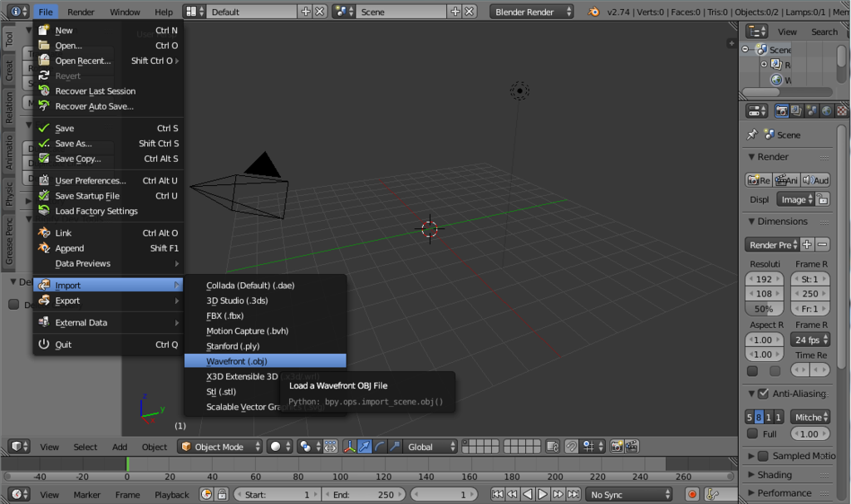Toggle manipulate center points button
The image size is (851, 504).
[330, 447]
